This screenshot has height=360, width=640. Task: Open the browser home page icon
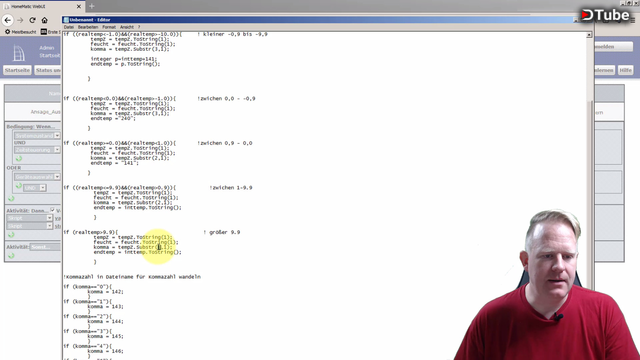click(44, 20)
